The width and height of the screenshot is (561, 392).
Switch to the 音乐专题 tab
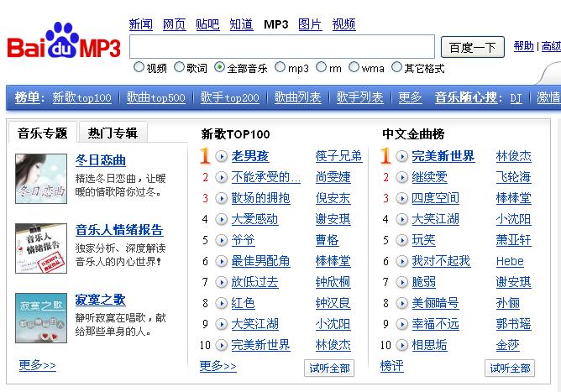43,133
